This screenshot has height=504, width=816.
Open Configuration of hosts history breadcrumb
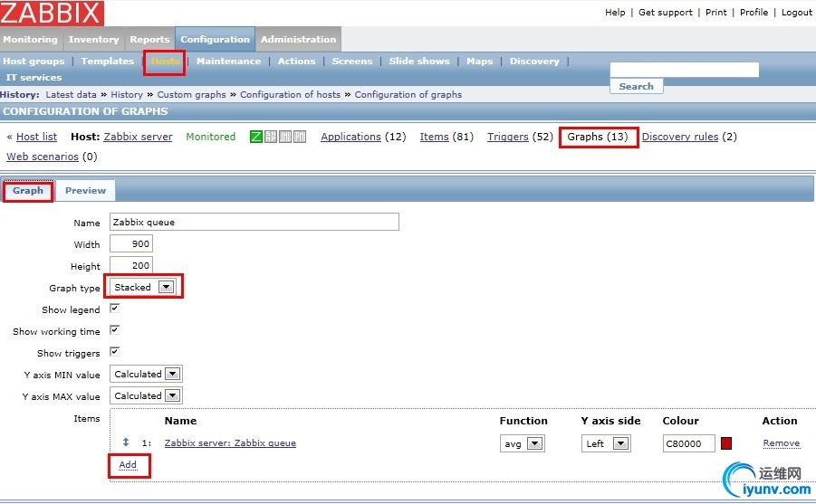pyautogui.click(x=290, y=95)
